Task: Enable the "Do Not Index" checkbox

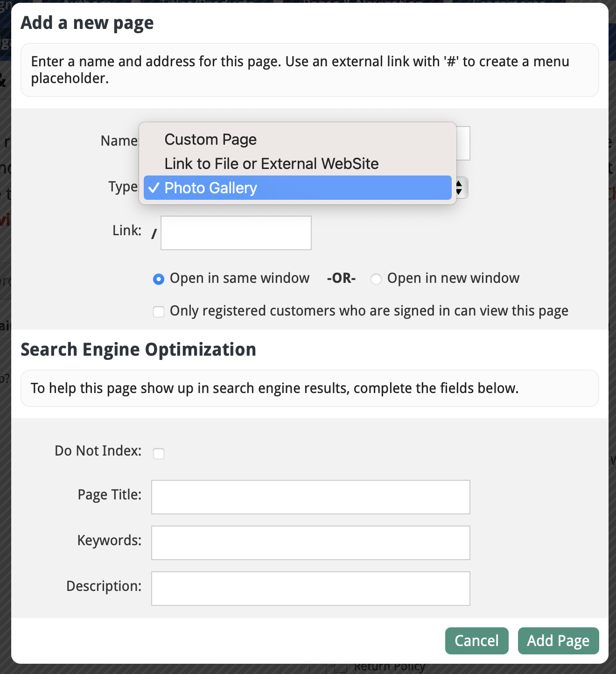Action: [159, 453]
